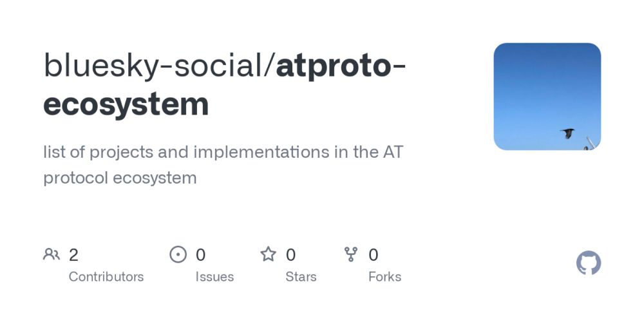This screenshot has width=644, height=322.
Task: Click the bird in the avatar picture
Action: point(567,133)
